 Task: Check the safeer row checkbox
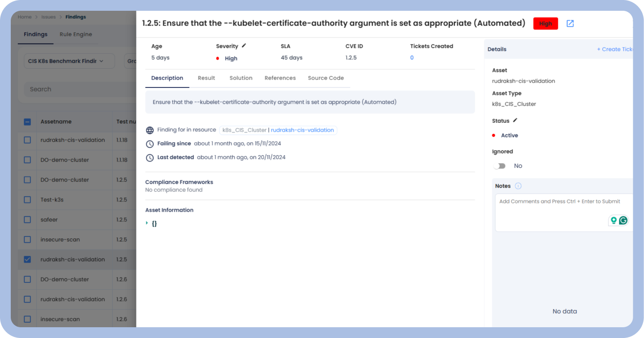point(27,219)
